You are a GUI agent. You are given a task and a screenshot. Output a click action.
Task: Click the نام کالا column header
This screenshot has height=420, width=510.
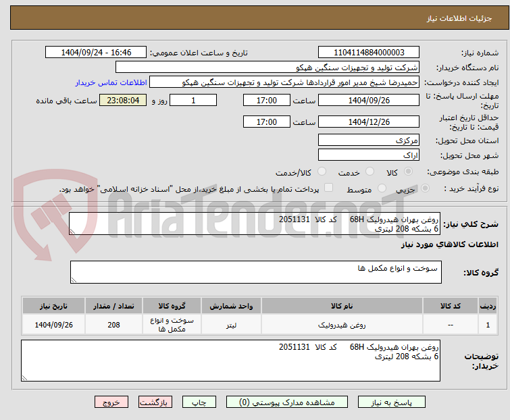342,306
